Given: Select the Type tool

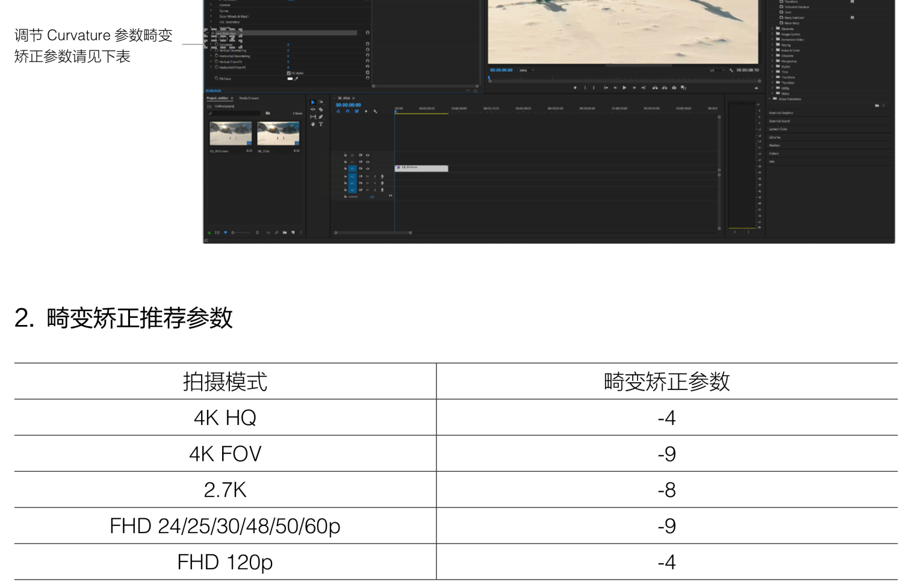Looking at the screenshot, I should (321, 124).
